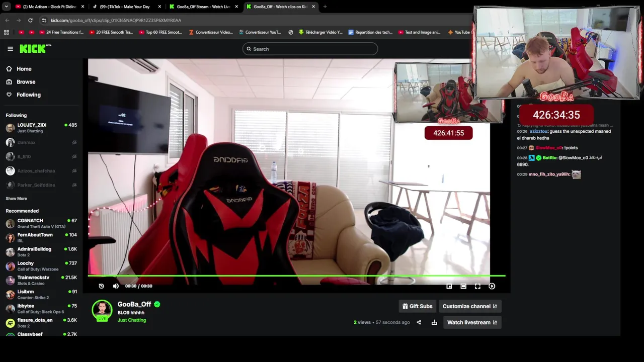Close the Mc Artisan YouTube tab
Screen dimensions: 644x362
tap(82, 7)
